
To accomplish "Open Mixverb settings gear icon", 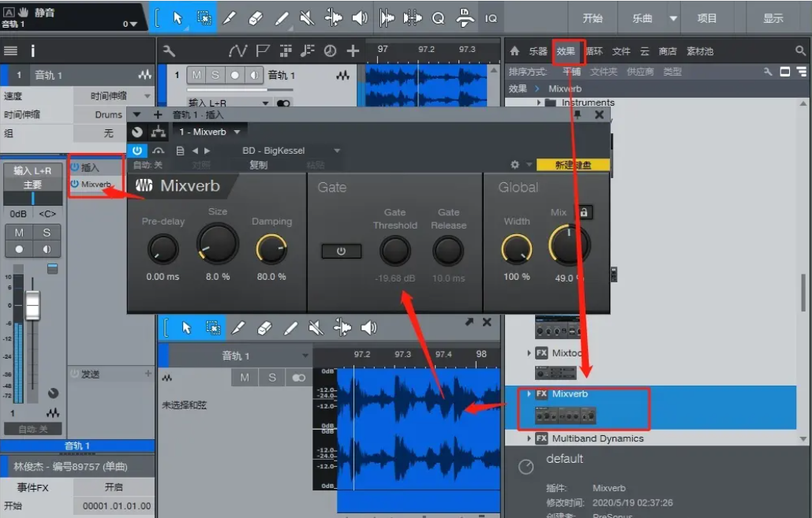I will coord(515,165).
